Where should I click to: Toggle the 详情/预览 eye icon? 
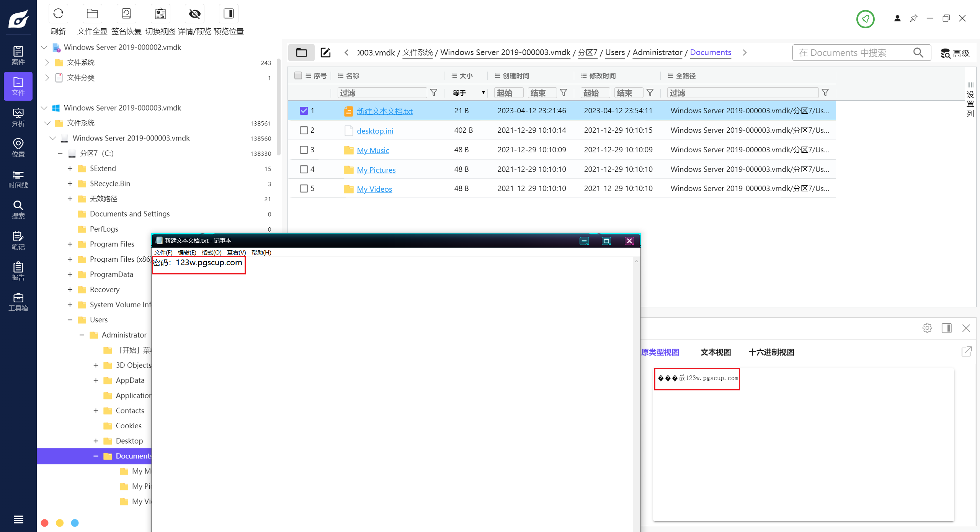[194, 14]
